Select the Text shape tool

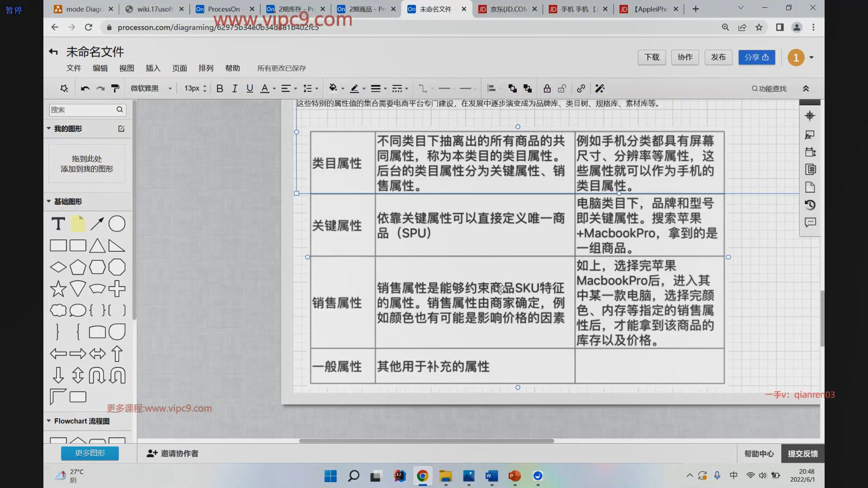(58, 224)
